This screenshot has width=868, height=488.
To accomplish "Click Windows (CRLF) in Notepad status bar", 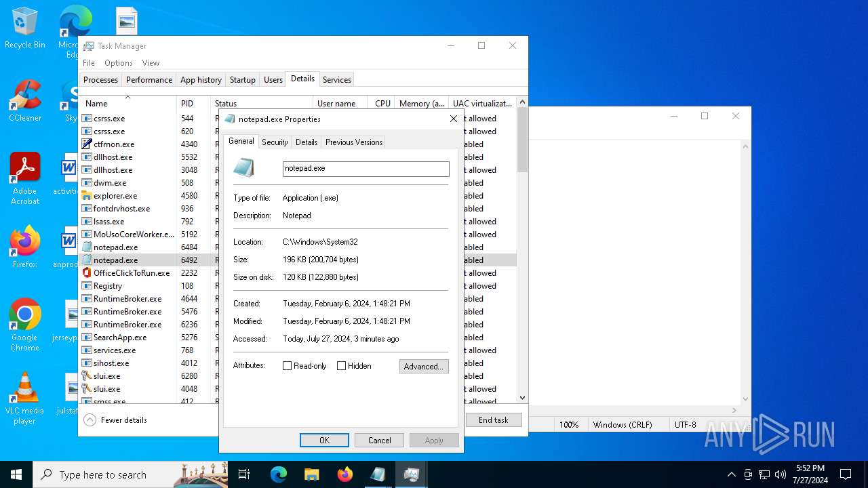I will [623, 425].
